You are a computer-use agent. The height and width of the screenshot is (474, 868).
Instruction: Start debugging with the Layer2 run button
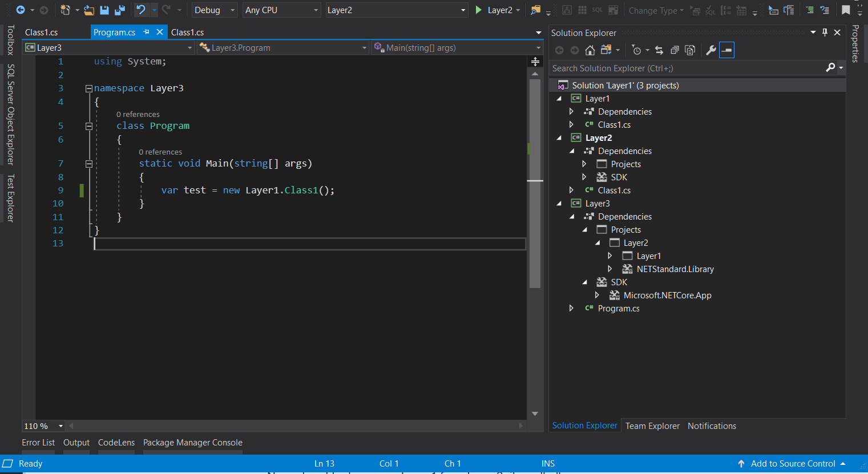(x=494, y=10)
